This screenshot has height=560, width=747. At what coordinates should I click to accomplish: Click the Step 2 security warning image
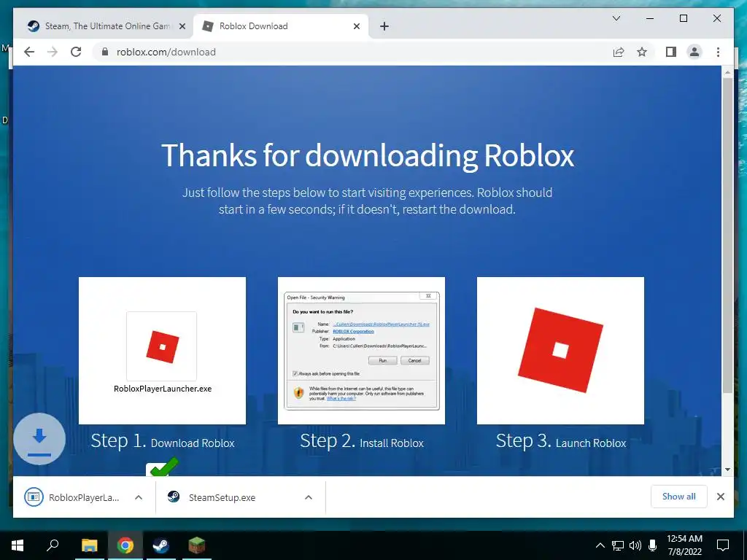click(x=361, y=351)
